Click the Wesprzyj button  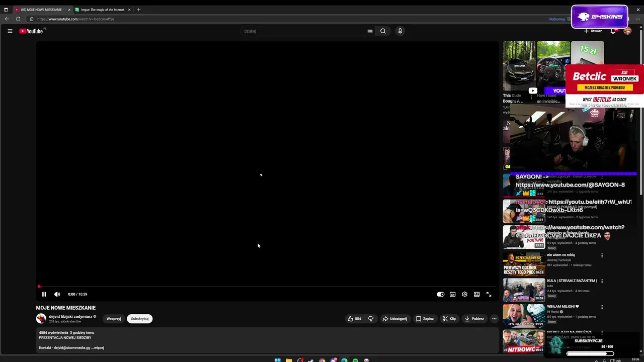pyautogui.click(x=114, y=319)
